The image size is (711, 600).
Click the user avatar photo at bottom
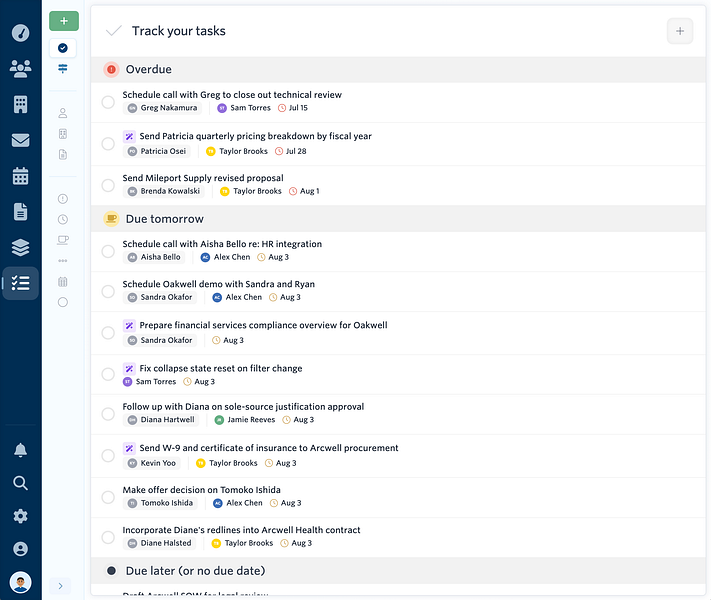coord(20,582)
